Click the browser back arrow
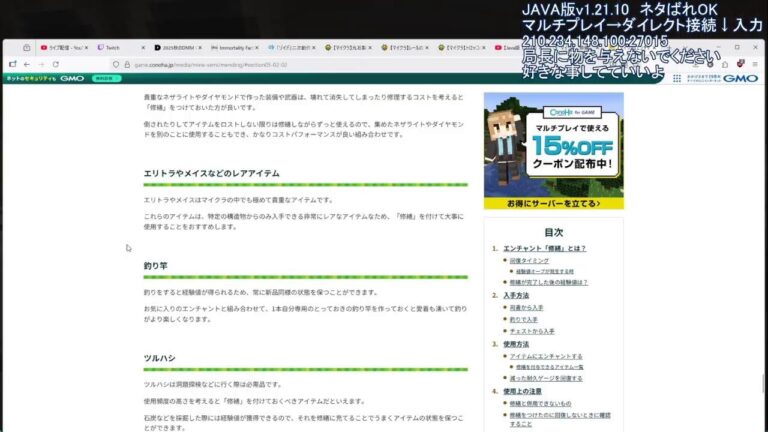768x432 pixels. point(26,64)
